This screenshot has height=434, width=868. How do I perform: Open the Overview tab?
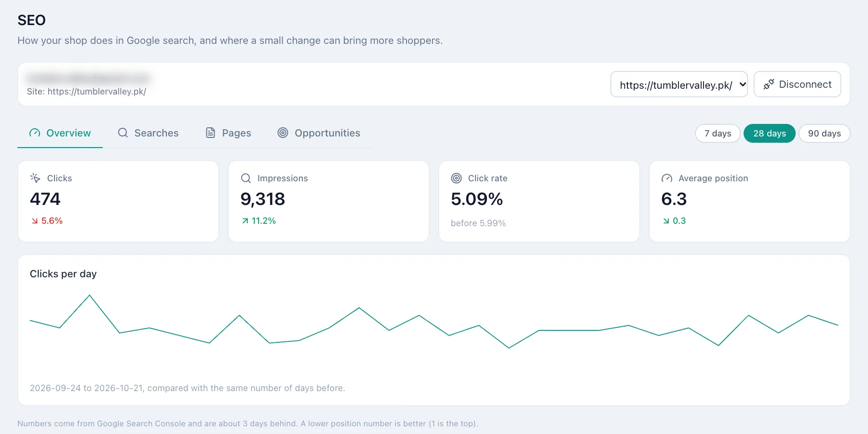[x=60, y=133]
